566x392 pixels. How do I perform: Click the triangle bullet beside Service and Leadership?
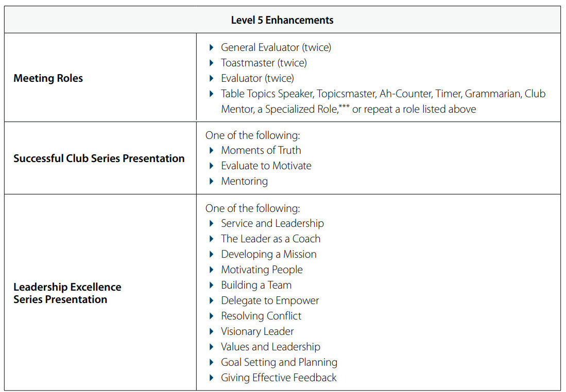coord(211,224)
